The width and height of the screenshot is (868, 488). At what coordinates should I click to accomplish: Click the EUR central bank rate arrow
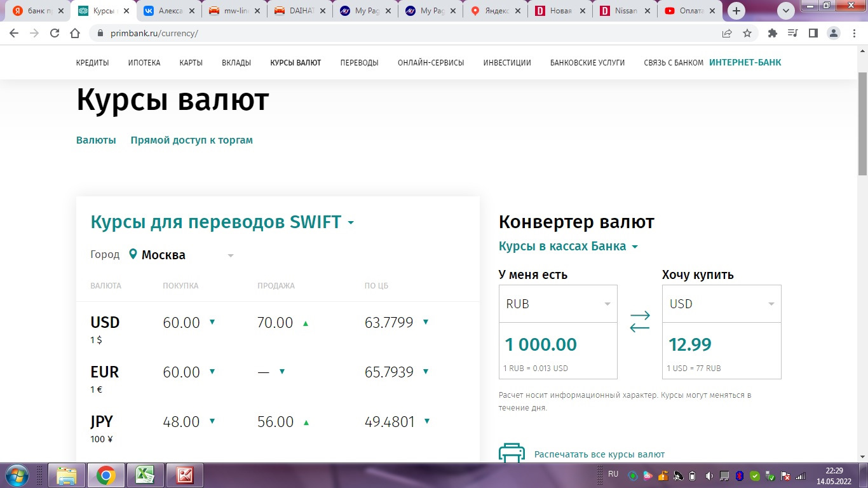(x=425, y=371)
